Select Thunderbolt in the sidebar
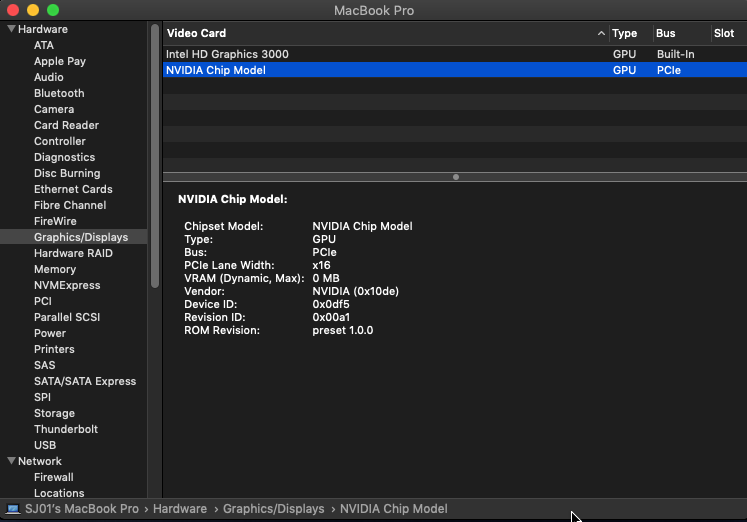The height and width of the screenshot is (522, 747). click(66, 429)
